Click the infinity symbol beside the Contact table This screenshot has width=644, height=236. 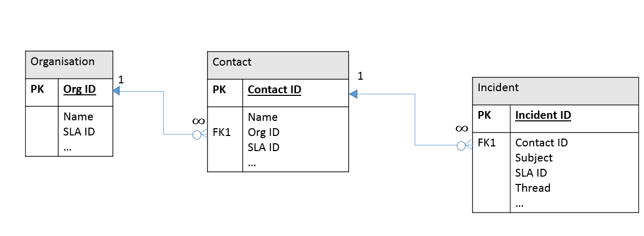point(198,121)
